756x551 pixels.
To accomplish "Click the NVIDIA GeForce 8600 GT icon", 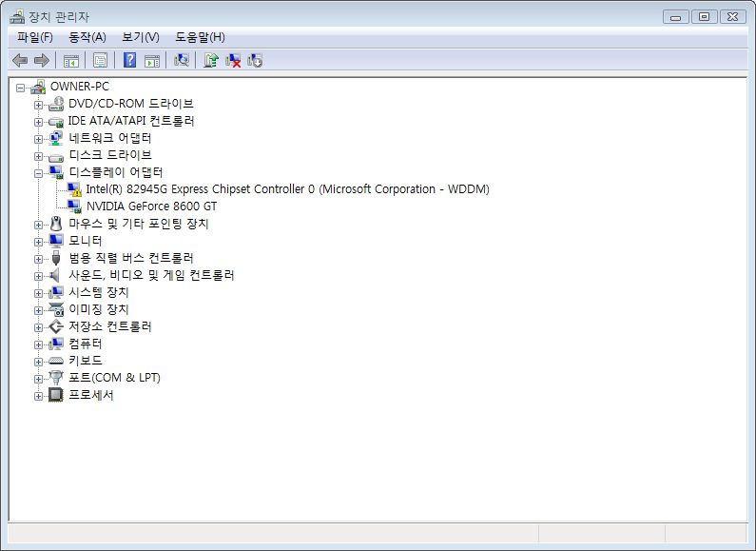I will (x=74, y=207).
